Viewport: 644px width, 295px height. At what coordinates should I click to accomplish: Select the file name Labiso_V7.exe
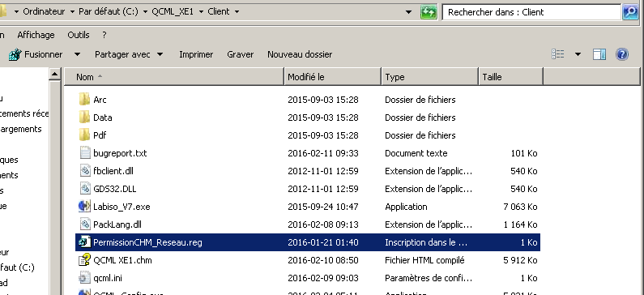tap(122, 207)
